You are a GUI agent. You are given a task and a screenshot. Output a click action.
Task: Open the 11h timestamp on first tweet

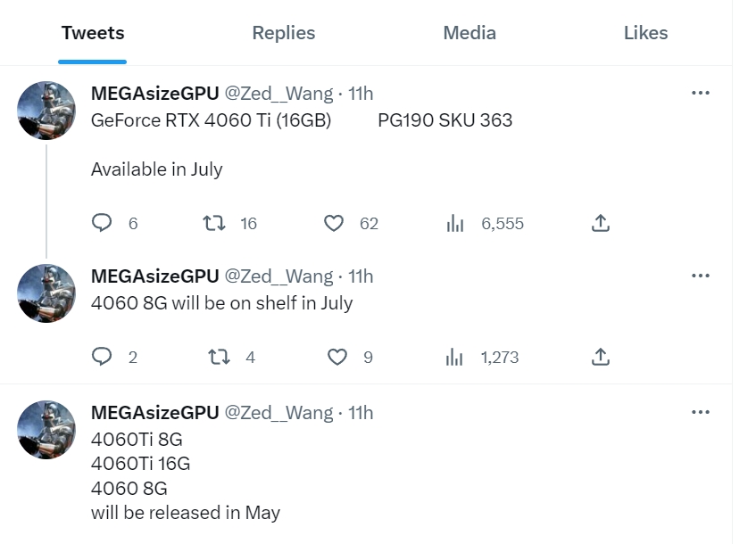pos(361,94)
